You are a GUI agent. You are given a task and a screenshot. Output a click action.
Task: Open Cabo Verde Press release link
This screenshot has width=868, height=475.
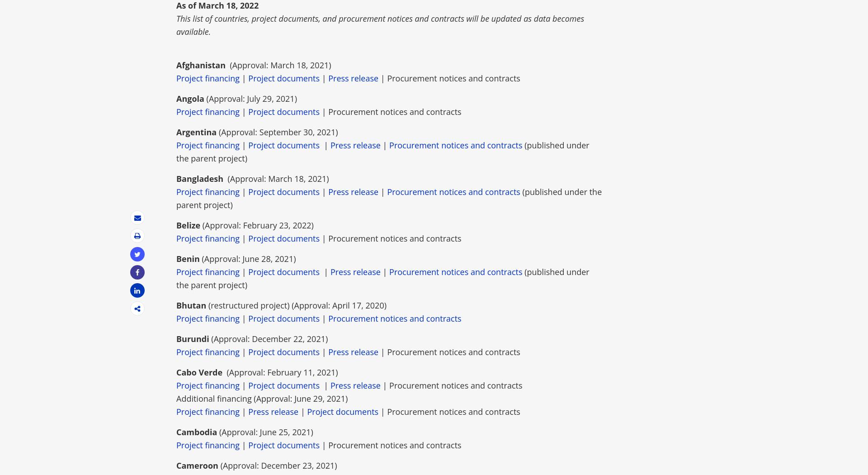[x=355, y=385]
